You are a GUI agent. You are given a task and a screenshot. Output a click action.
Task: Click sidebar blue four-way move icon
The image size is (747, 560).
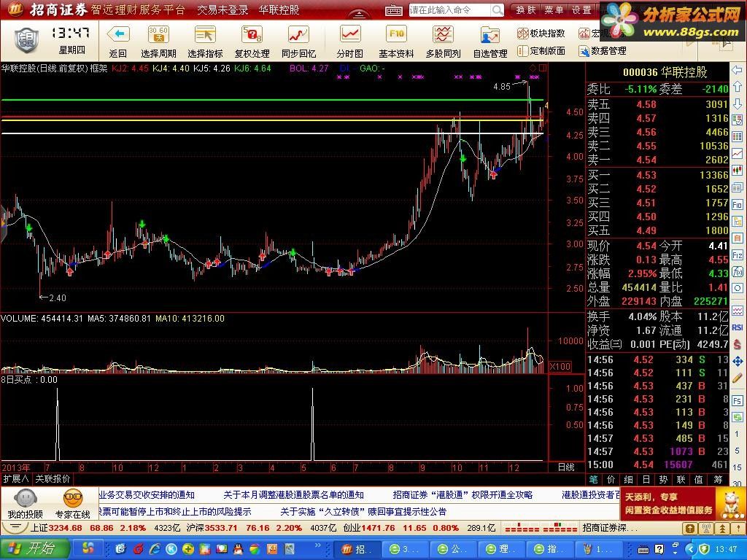coord(737,362)
